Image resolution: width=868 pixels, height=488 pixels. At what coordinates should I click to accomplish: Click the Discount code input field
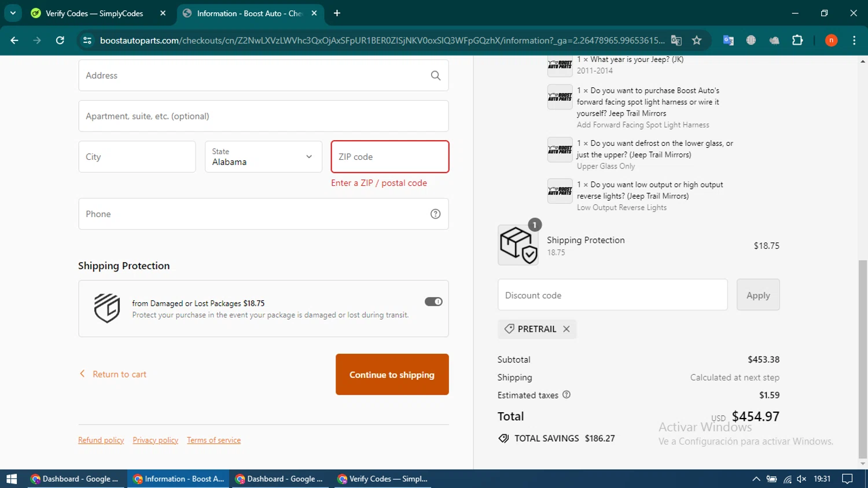click(613, 295)
